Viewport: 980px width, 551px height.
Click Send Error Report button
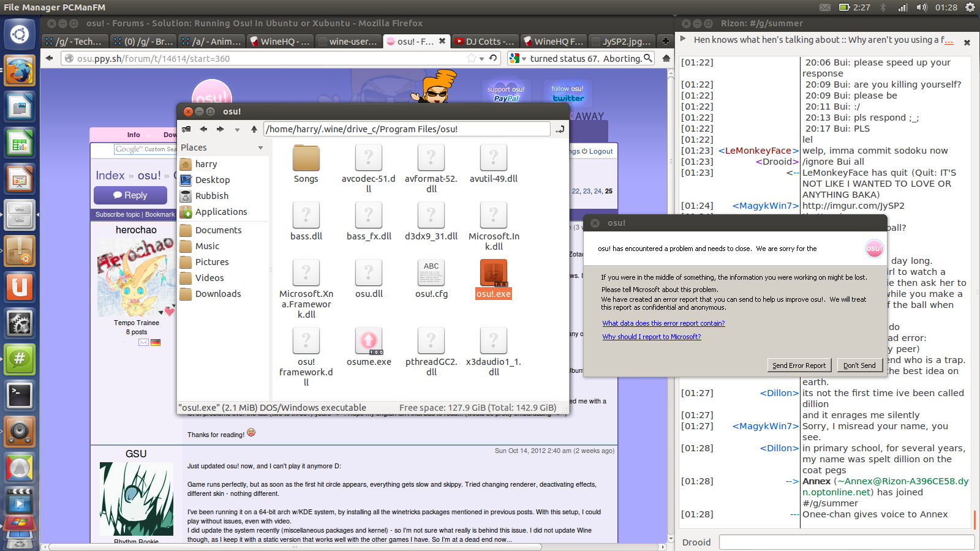pos(799,365)
